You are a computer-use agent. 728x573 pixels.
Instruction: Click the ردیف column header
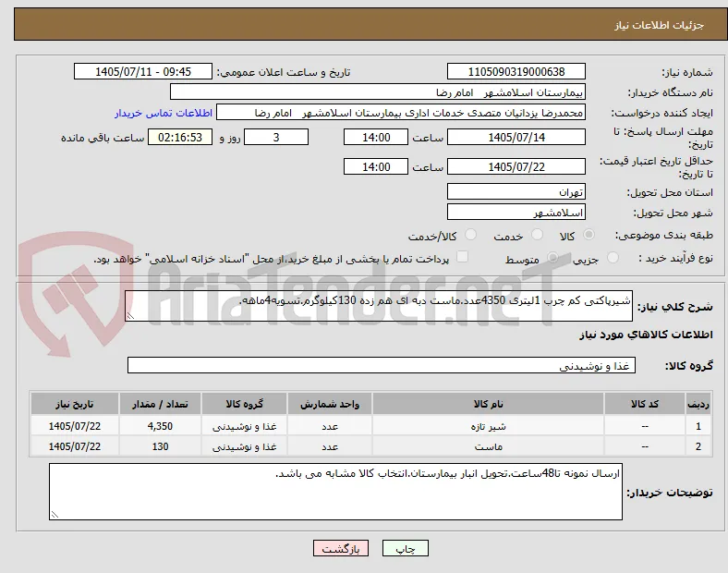(x=698, y=404)
